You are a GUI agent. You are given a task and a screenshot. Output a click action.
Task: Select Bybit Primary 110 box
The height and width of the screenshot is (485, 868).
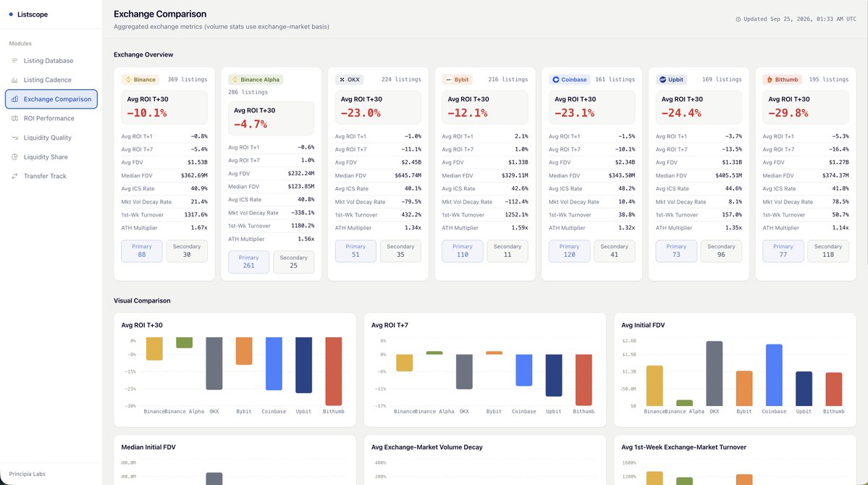462,250
